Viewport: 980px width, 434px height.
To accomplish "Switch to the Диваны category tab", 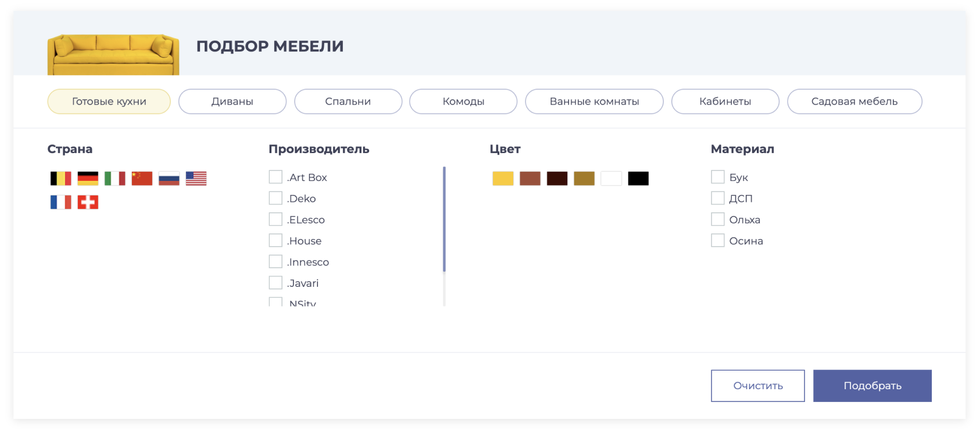I will point(232,101).
